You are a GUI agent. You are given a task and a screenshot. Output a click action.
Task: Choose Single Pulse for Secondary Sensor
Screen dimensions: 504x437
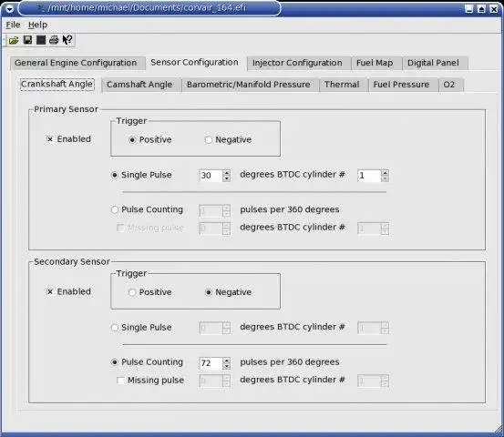[x=115, y=328]
